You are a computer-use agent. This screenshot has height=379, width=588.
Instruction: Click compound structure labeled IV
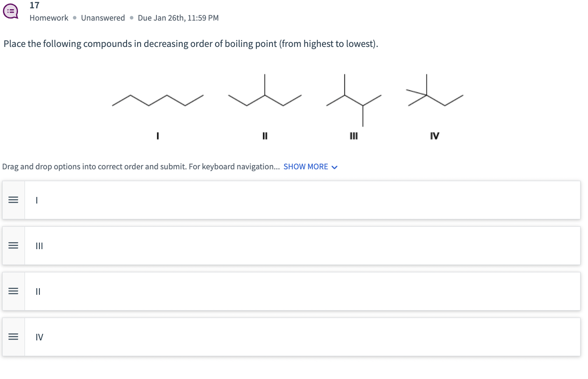click(x=434, y=94)
